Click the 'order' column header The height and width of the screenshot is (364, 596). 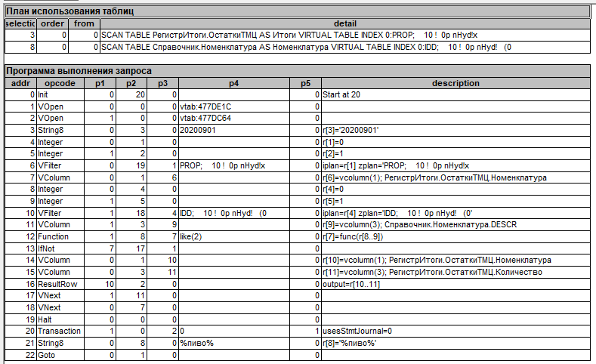click(x=52, y=23)
